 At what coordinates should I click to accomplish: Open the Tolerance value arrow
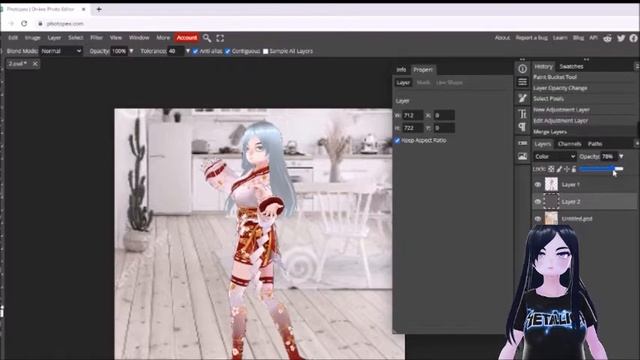[x=188, y=51]
